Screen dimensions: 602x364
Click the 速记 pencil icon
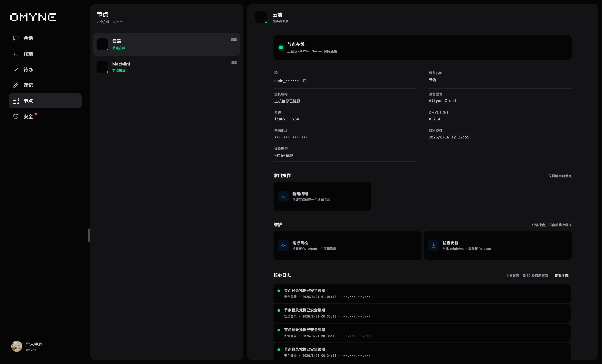coord(16,85)
